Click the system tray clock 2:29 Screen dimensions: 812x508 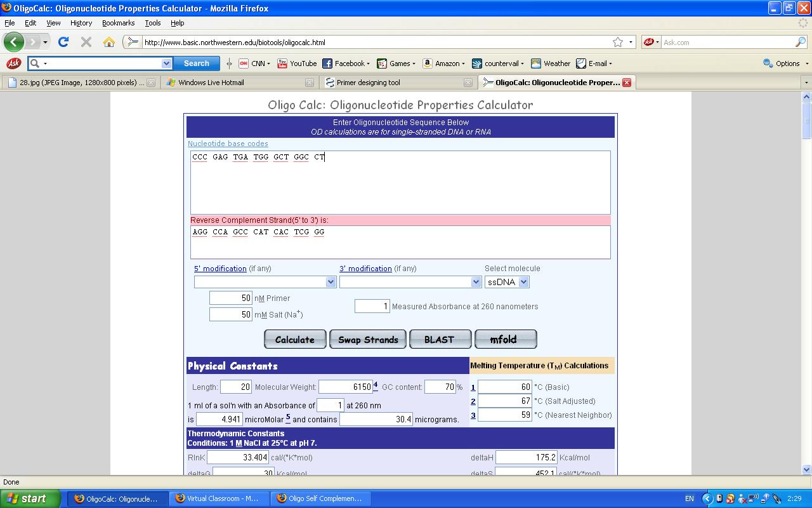tap(794, 498)
